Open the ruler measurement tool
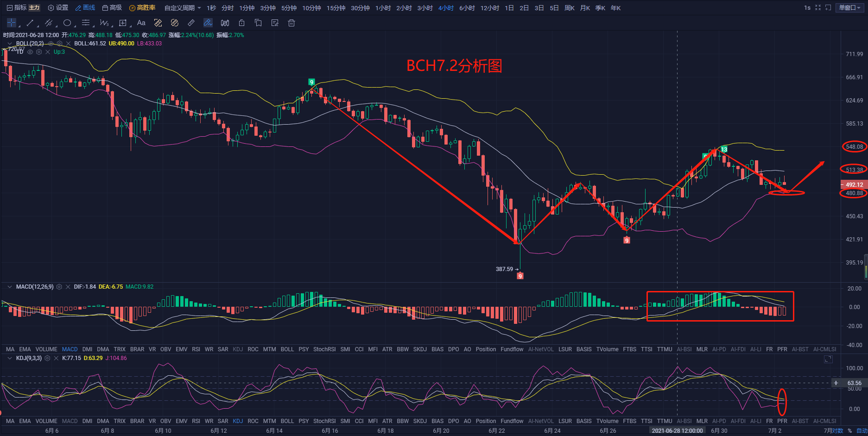This screenshot has width=868, height=436. 190,23
